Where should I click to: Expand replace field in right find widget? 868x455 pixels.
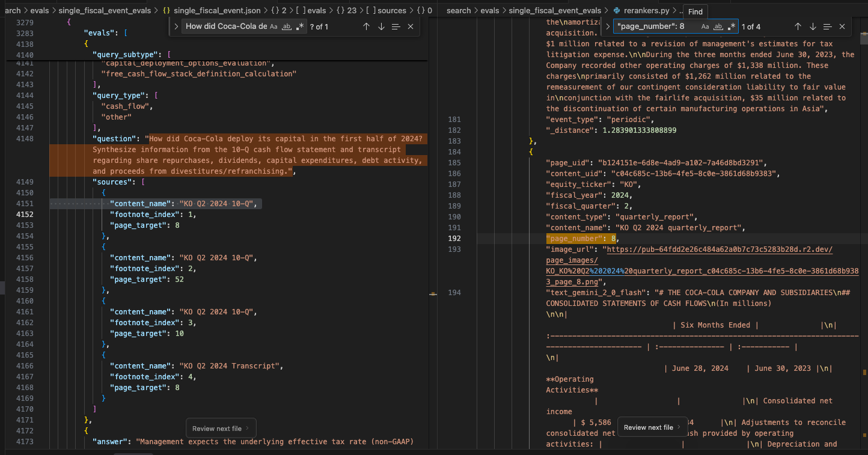pos(608,26)
